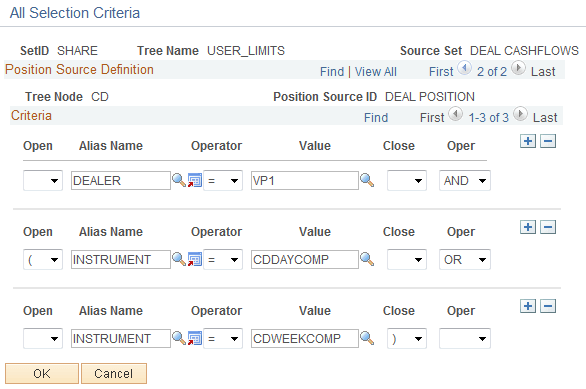The height and width of the screenshot is (389, 586).
Task: Click the '1-3 of 3' row counter
Action: click(x=488, y=117)
